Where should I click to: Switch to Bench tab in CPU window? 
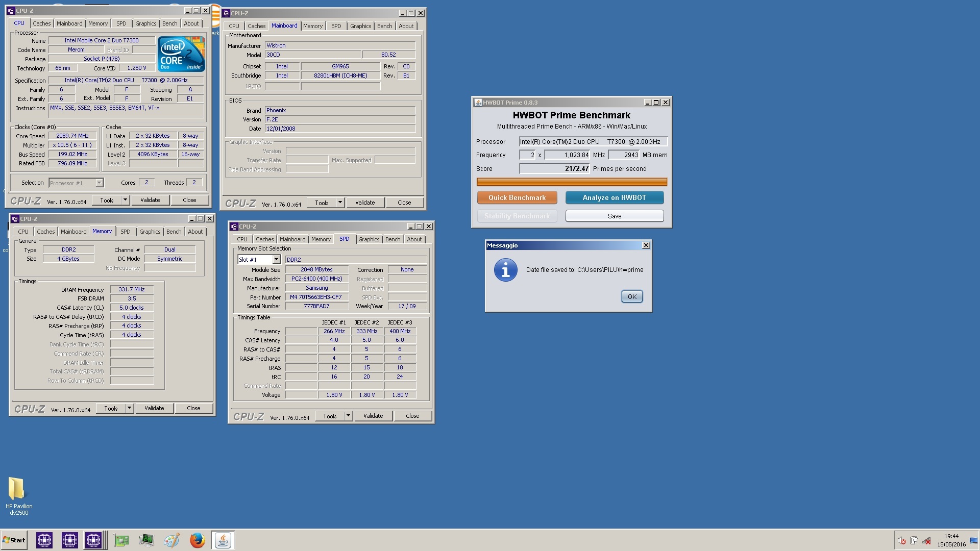pyautogui.click(x=170, y=23)
